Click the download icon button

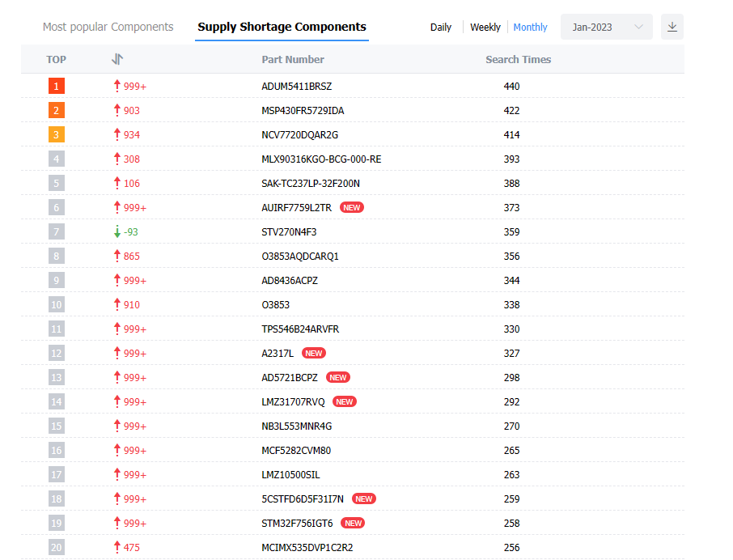click(x=672, y=27)
